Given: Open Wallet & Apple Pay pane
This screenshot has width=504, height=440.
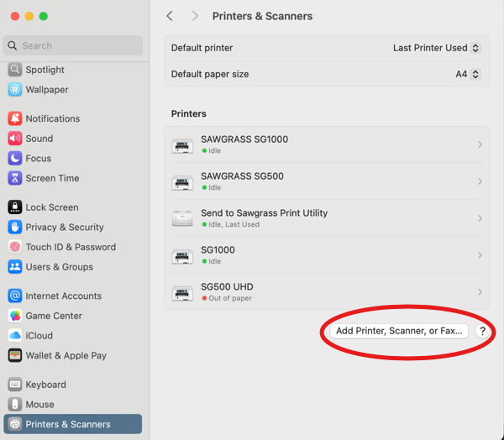Looking at the screenshot, I should coord(57,355).
